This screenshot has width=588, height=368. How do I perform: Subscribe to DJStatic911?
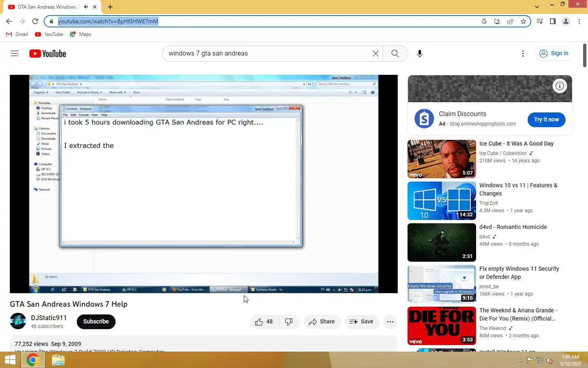pos(96,321)
